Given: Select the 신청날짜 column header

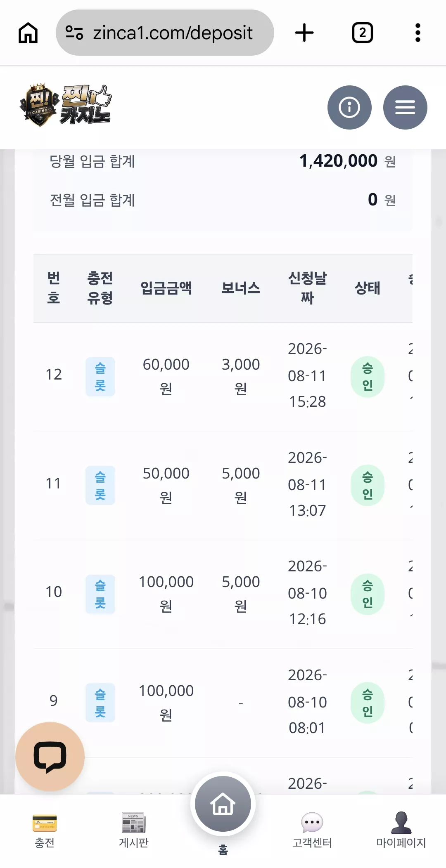Looking at the screenshot, I should click(x=307, y=288).
